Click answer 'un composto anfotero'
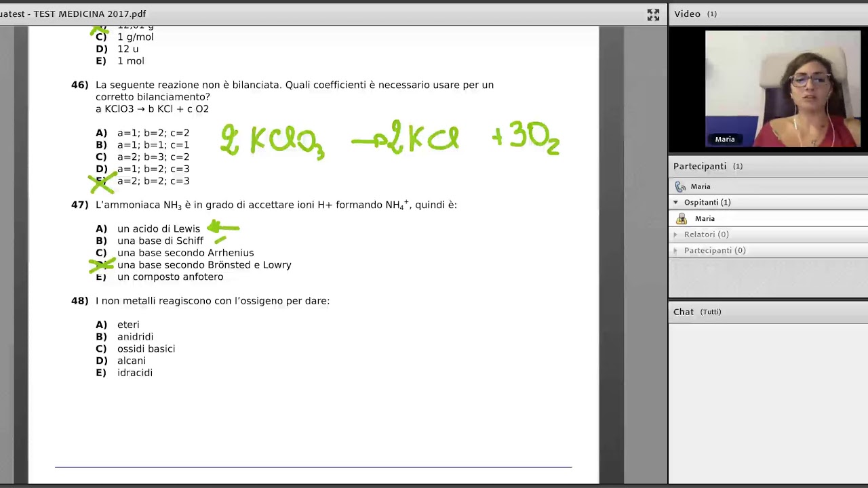This screenshot has width=868, height=488. (x=170, y=277)
